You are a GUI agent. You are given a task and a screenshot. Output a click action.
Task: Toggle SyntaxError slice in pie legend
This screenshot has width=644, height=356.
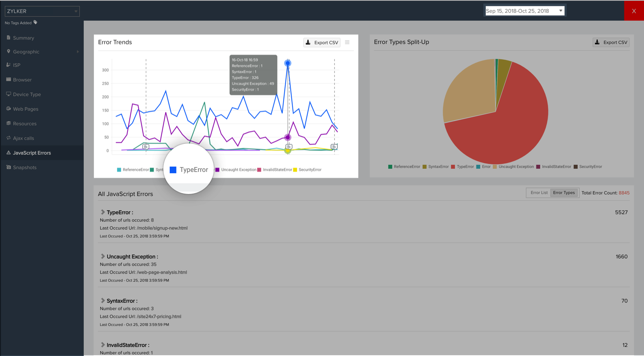[x=436, y=167]
